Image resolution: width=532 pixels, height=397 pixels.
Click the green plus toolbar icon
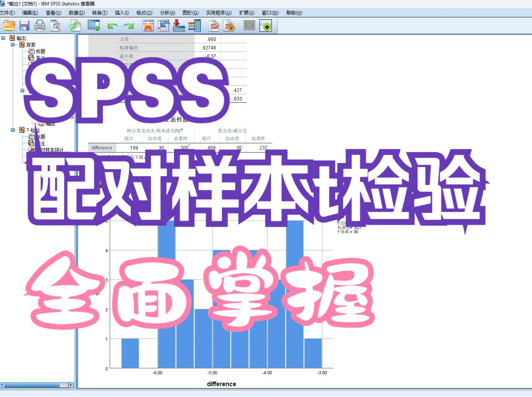pyautogui.click(x=265, y=26)
